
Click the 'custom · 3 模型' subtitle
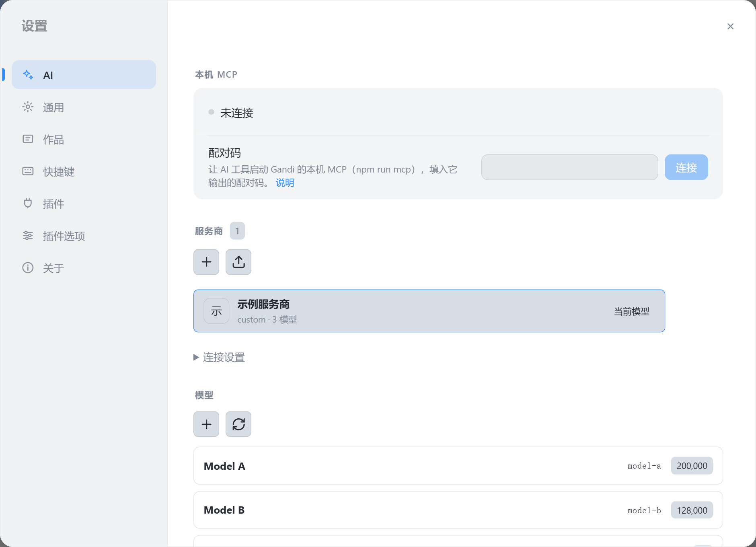pyautogui.click(x=267, y=320)
